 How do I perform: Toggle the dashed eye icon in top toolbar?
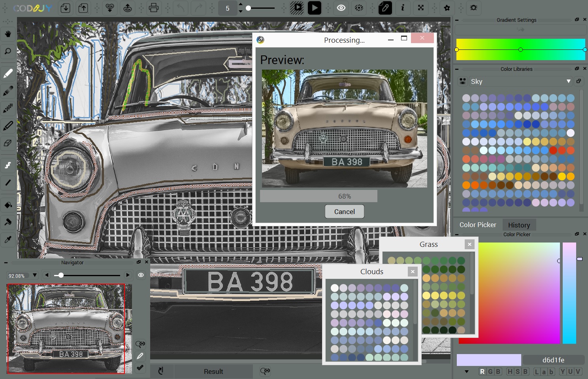[359, 8]
